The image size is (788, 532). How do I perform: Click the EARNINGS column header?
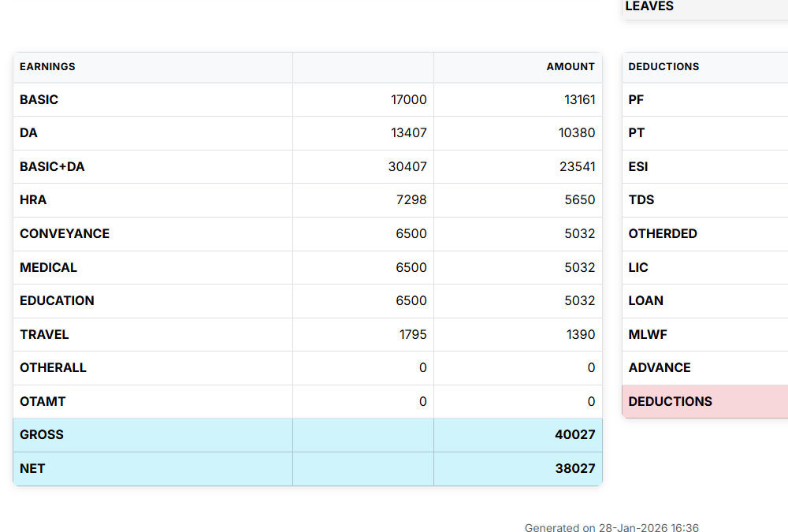click(47, 67)
